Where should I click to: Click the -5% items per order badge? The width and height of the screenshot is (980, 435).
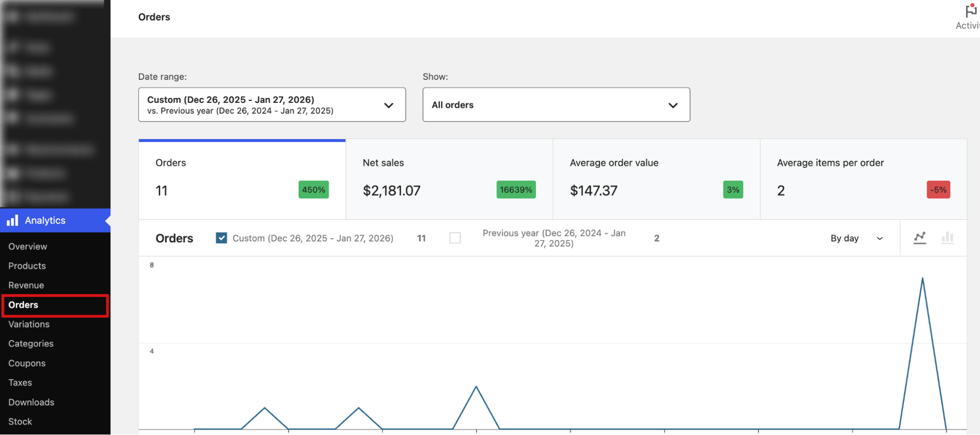click(x=938, y=190)
